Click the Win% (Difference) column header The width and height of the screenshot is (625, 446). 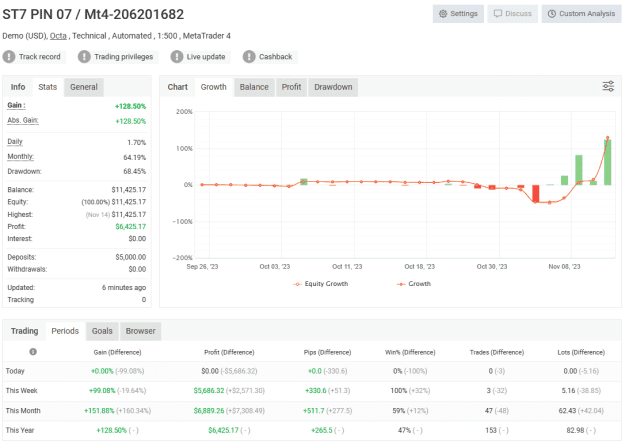point(410,352)
